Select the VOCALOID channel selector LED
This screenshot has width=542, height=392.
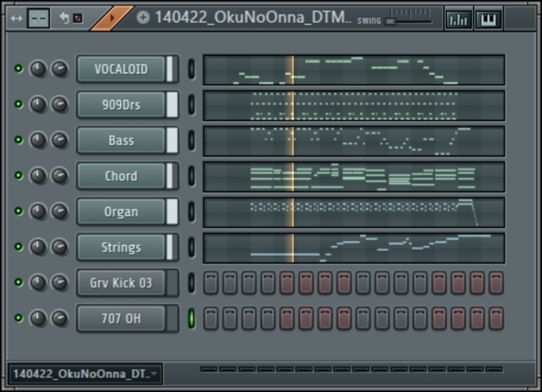pyautogui.click(x=191, y=69)
